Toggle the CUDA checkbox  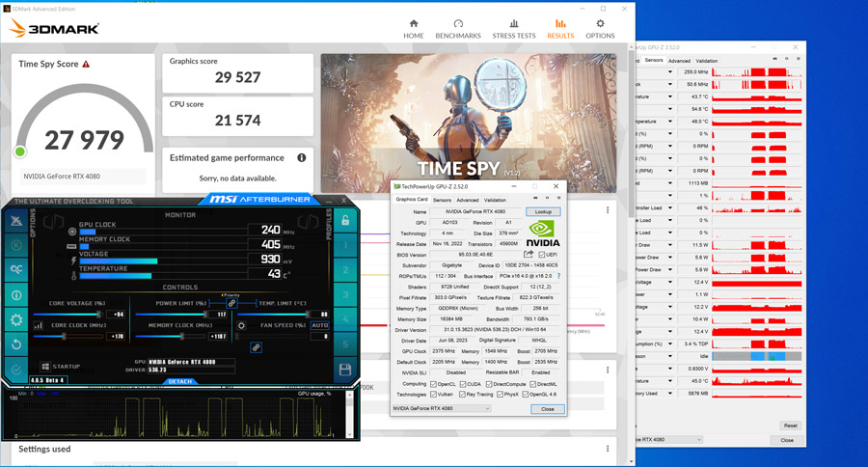[463, 384]
